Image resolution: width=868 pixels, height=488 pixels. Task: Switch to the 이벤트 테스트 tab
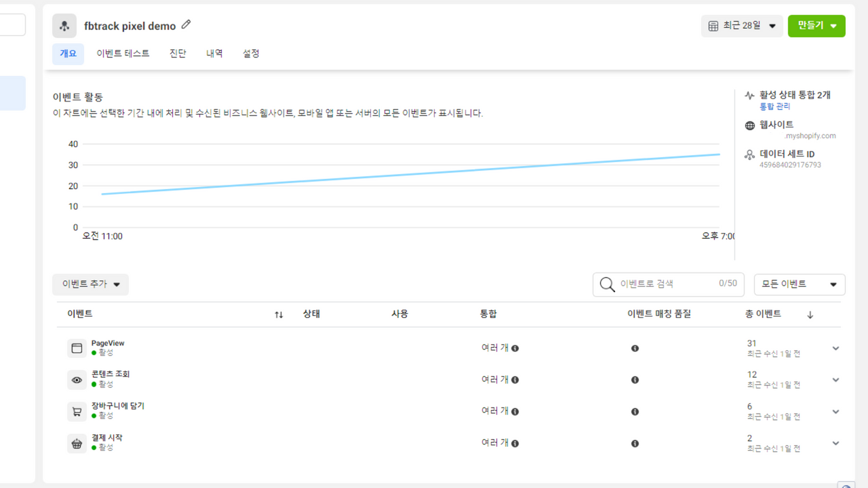pos(123,54)
